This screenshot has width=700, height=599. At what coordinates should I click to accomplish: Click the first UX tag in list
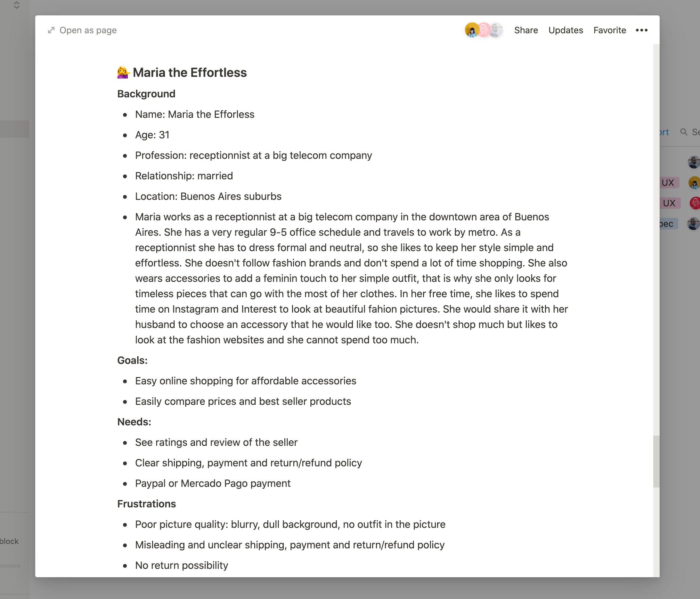[668, 183]
